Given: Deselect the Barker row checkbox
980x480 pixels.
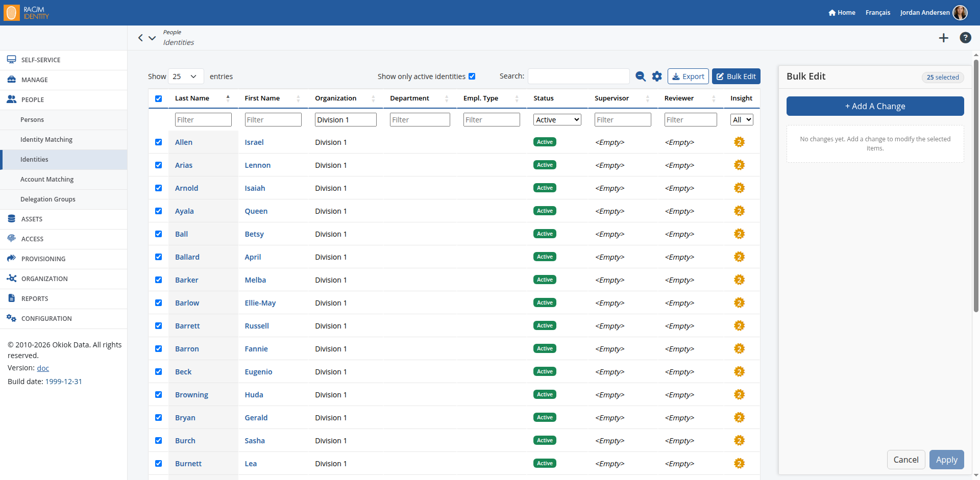Looking at the screenshot, I should [x=159, y=280].
